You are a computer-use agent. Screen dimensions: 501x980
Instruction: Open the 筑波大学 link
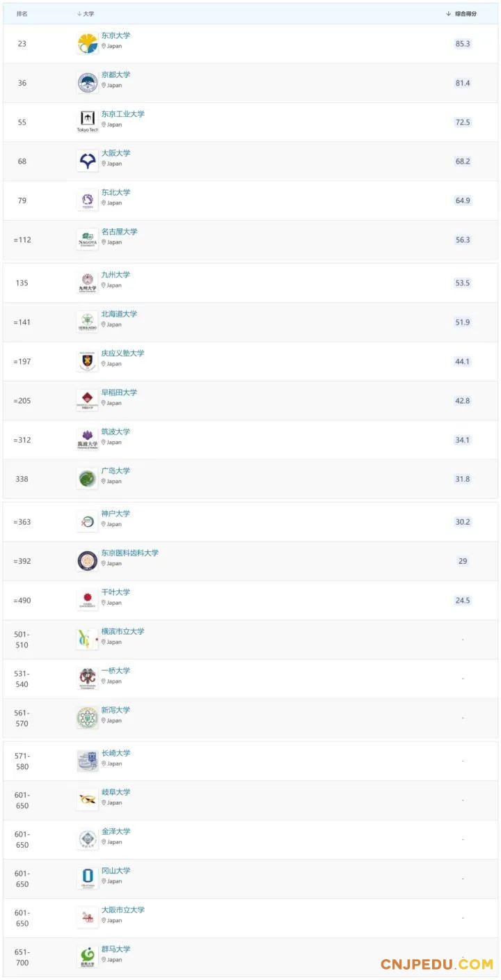tap(116, 432)
